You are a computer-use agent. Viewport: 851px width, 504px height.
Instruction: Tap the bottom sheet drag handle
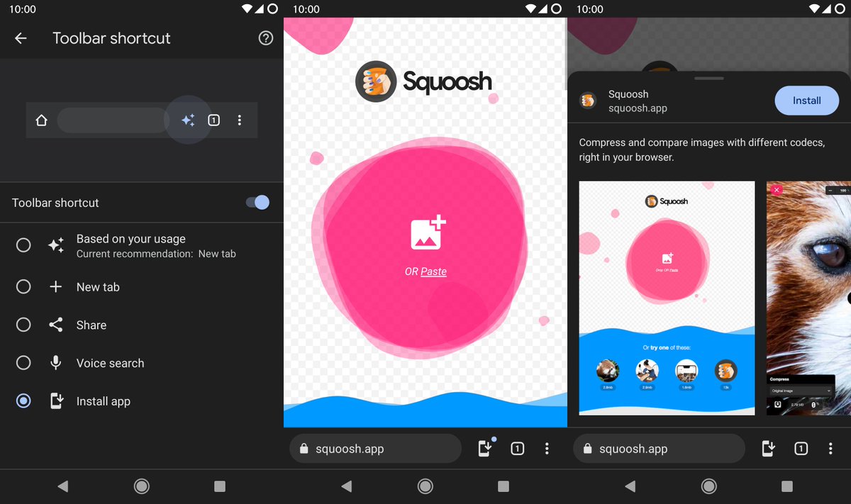(709, 78)
